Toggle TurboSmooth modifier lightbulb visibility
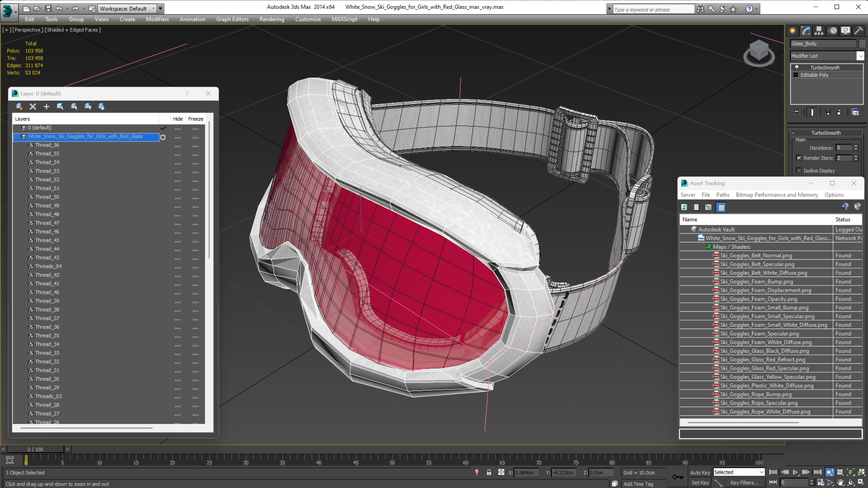This screenshot has width=868, height=488. click(x=797, y=67)
